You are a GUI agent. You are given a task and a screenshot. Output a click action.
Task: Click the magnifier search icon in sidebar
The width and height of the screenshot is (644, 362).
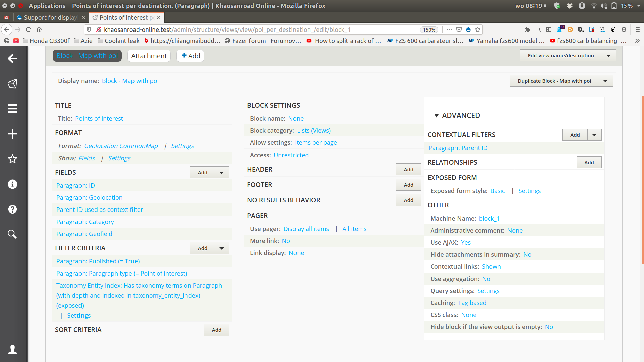12,234
